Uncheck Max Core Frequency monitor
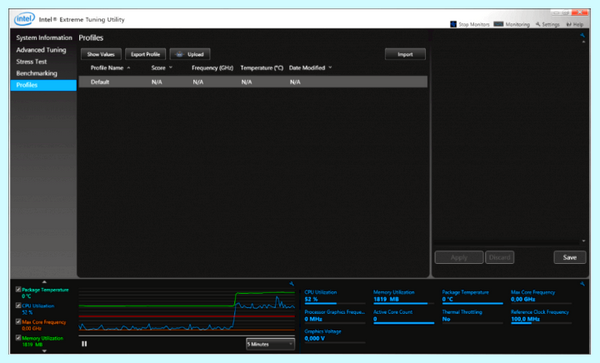Viewport: 600px width, 363px height. [18, 322]
